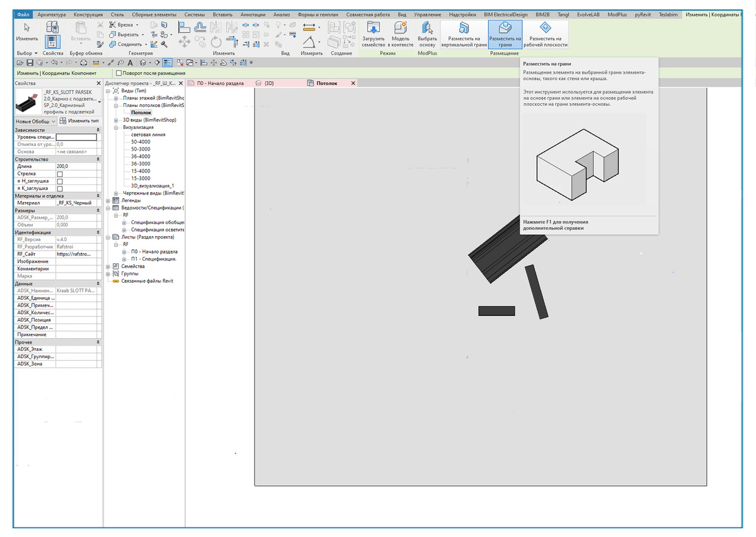Select the 50-4000 view in tree

pos(140,142)
